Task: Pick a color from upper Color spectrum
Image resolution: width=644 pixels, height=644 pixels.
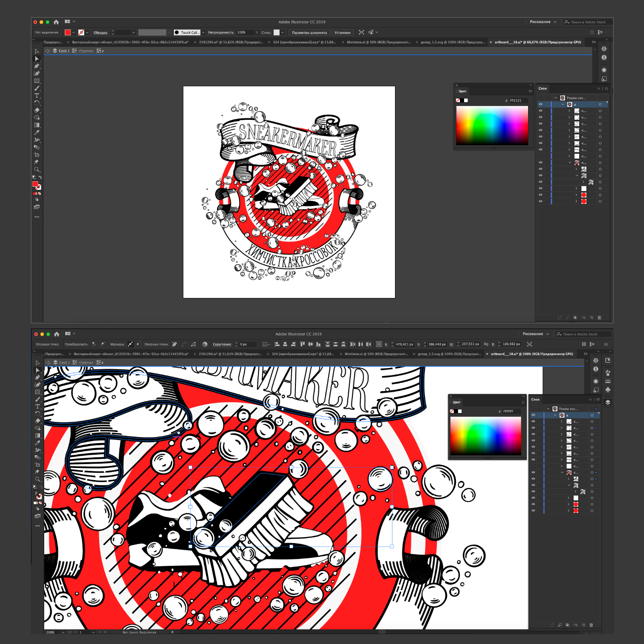Action: click(492, 125)
